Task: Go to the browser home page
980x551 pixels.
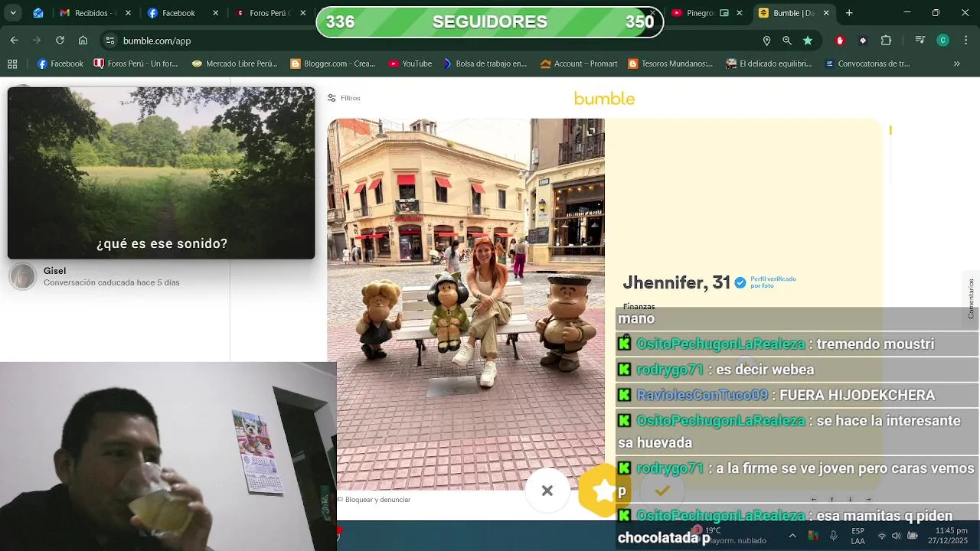Action: point(83,41)
